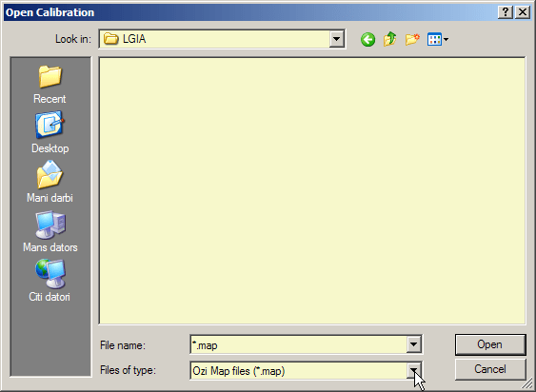536x392 pixels.
Task: Click the question mark help button
Action: (x=506, y=12)
